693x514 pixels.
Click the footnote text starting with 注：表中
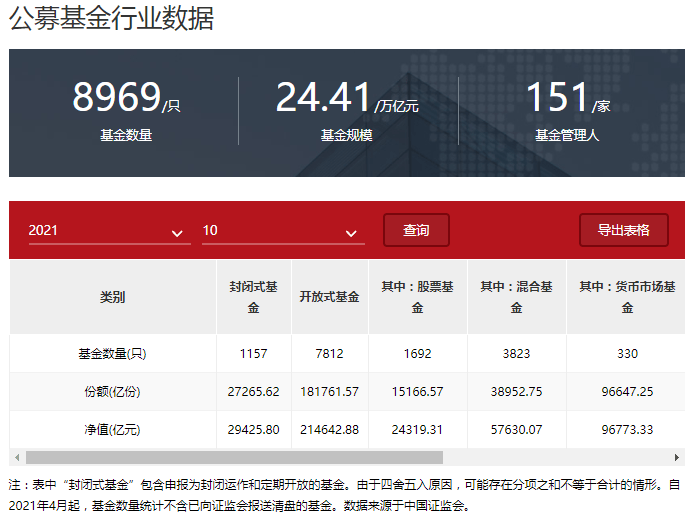pos(344,495)
